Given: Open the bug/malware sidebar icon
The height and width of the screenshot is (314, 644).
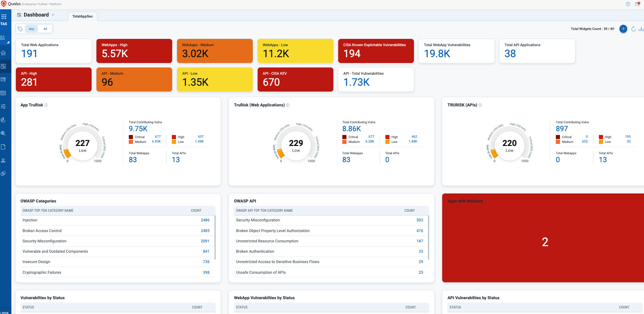Looking at the screenshot, I should [3, 160].
